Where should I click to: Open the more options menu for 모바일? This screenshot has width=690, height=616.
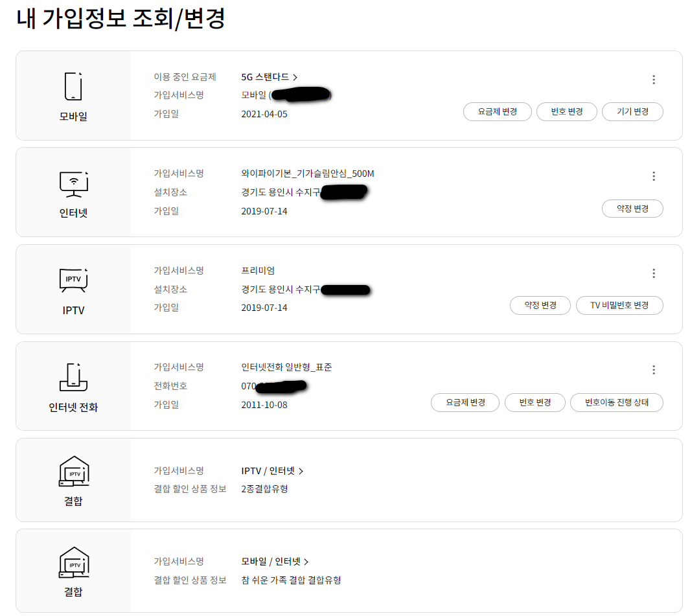click(x=653, y=80)
